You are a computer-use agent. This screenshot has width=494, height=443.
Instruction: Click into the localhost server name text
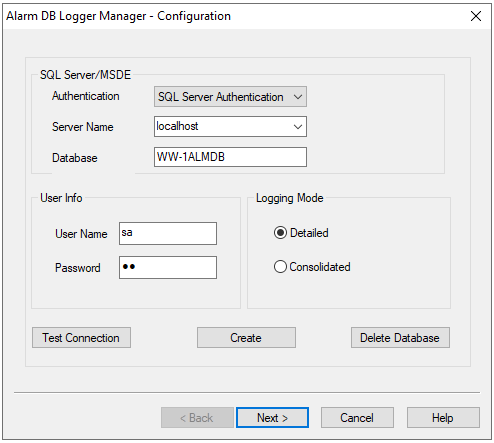pos(177,126)
